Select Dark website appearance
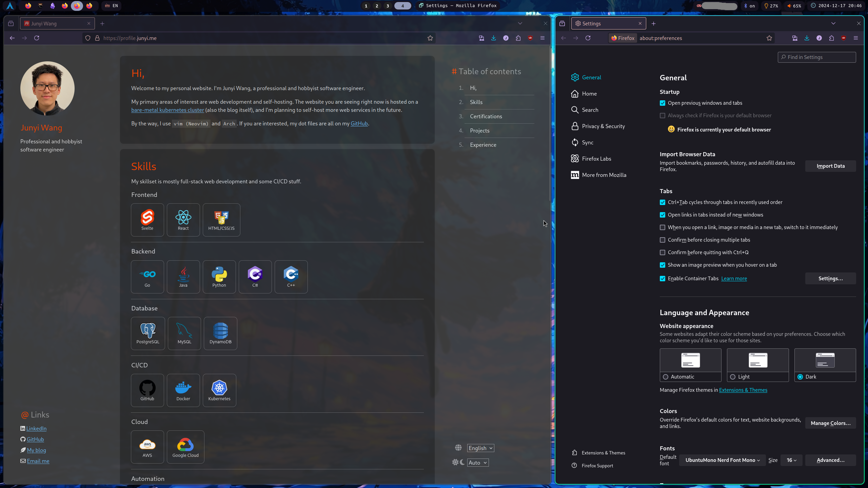 pyautogui.click(x=825, y=365)
